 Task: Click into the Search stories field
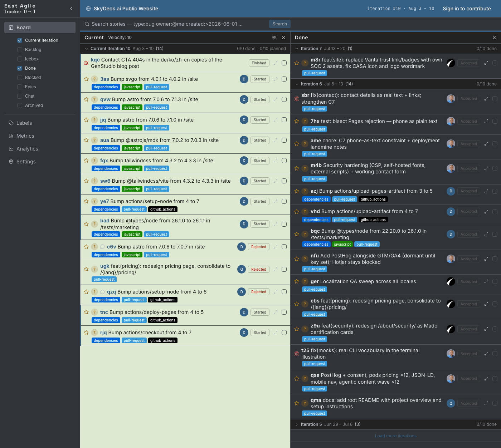[x=175, y=24]
